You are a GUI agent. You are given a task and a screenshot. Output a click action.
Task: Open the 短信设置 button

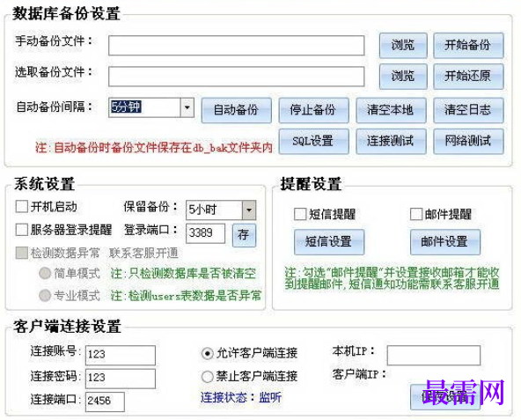(329, 242)
